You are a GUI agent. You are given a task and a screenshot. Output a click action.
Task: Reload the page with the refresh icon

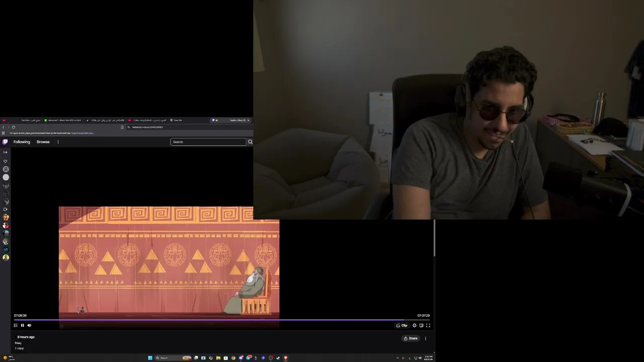coord(14,127)
